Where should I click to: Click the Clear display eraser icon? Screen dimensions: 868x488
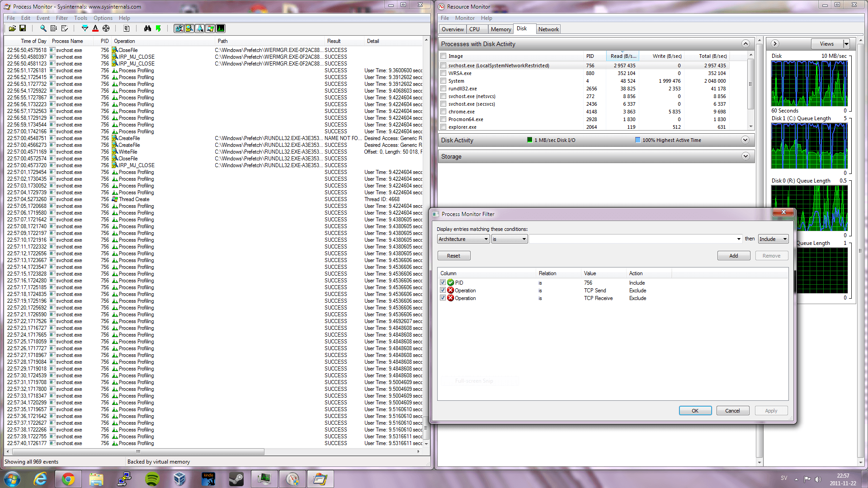tap(65, 28)
